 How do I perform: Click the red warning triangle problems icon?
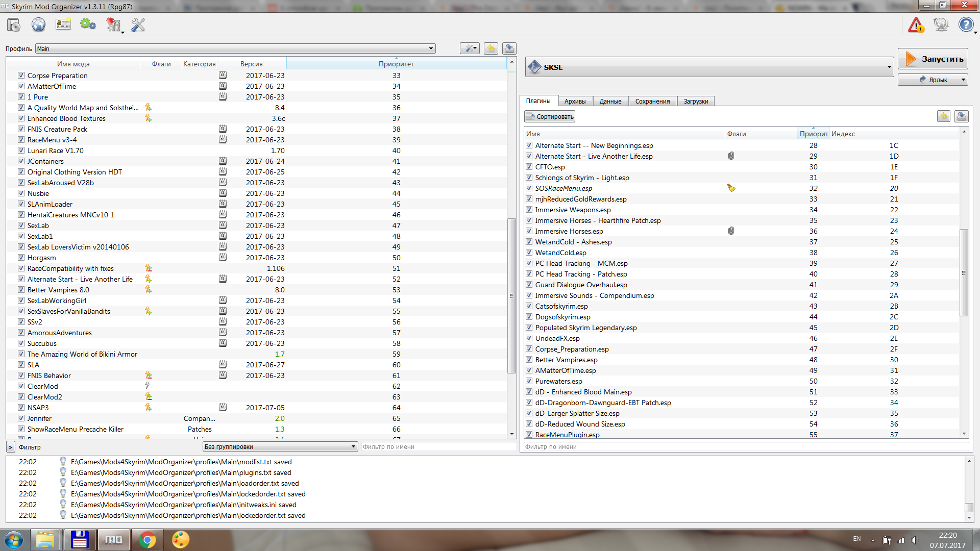[x=916, y=24]
